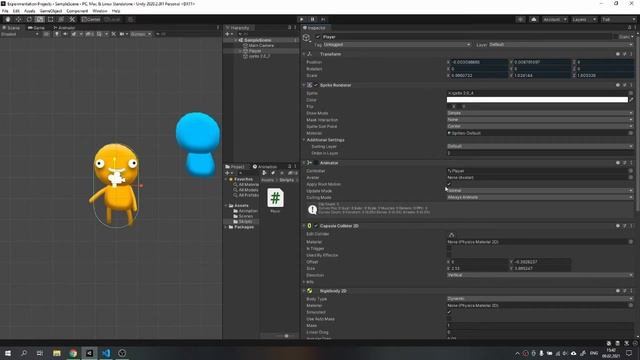Toggle Apply Root Motion checkbox
The width and height of the screenshot is (640, 360).
click(449, 184)
